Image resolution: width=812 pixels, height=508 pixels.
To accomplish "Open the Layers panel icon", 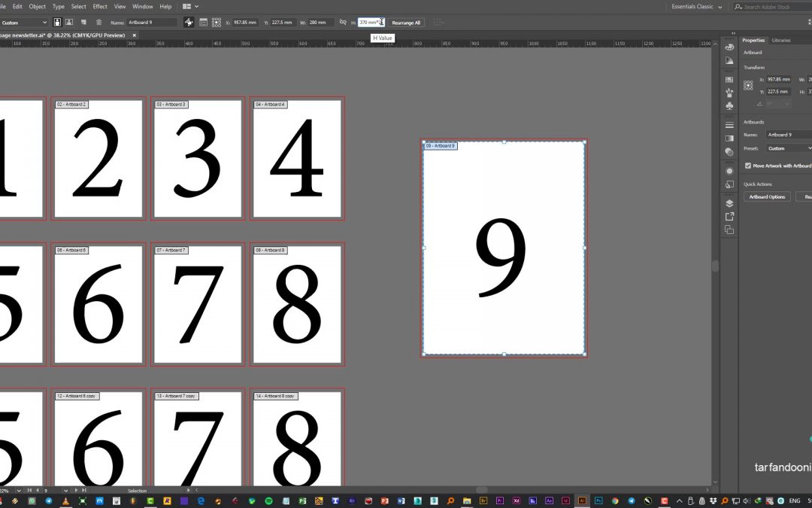I will pos(729,203).
